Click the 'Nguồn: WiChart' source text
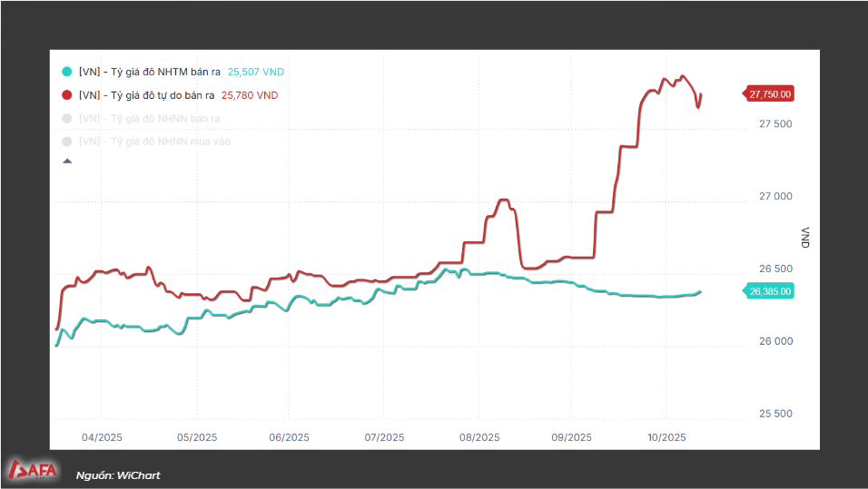This screenshot has height=489, width=868. [118, 475]
